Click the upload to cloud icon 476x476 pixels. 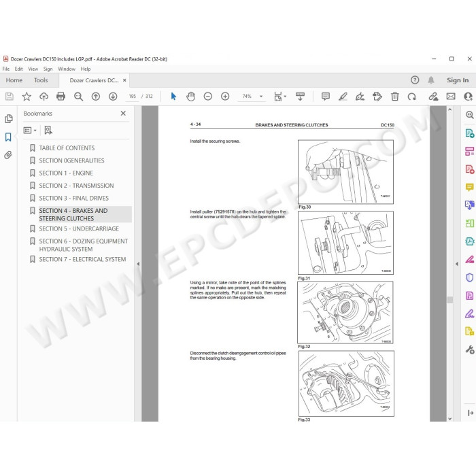coord(44,97)
